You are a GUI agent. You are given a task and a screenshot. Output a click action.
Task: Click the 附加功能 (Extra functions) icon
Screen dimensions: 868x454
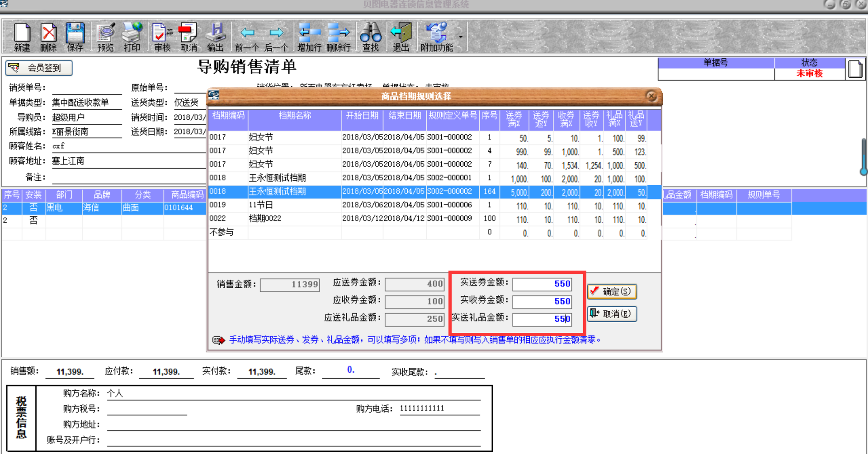[437, 37]
